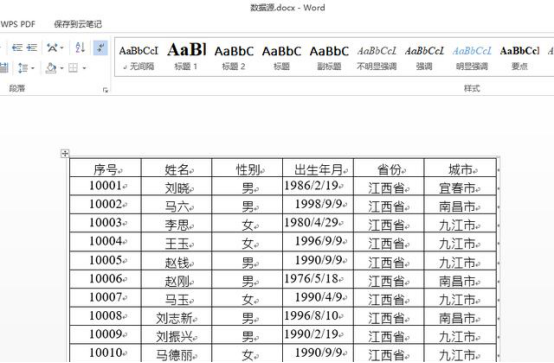The image size is (554, 363).
Task: Click the 城市 header cell
Action: [x=460, y=168]
